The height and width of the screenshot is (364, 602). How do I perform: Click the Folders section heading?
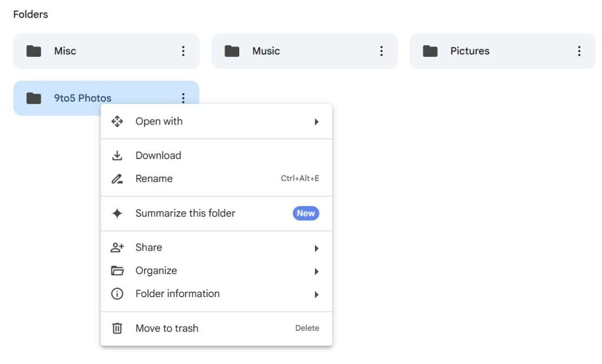pos(31,14)
